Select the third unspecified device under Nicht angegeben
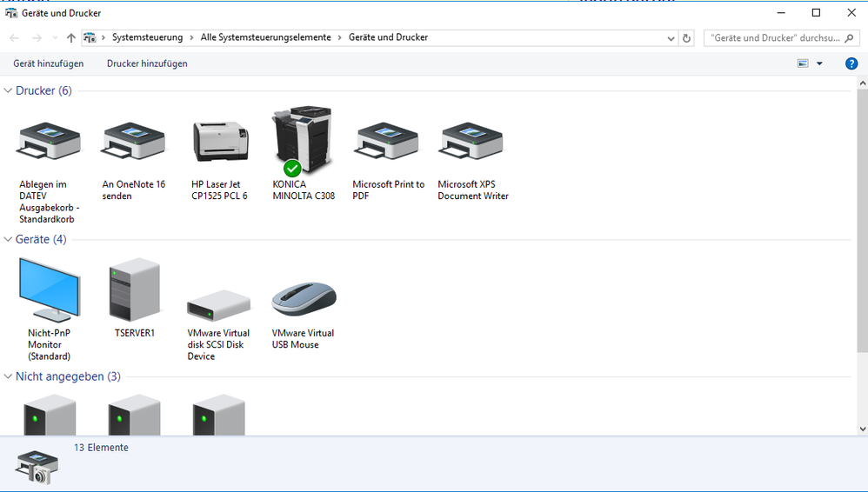The width and height of the screenshot is (868, 492). pyautogui.click(x=218, y=415)
